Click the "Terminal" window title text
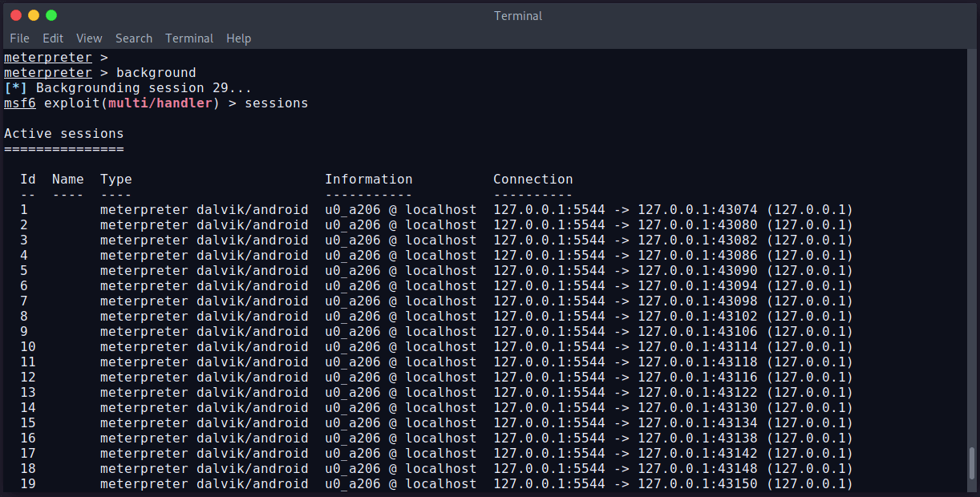 pos(518,16)
